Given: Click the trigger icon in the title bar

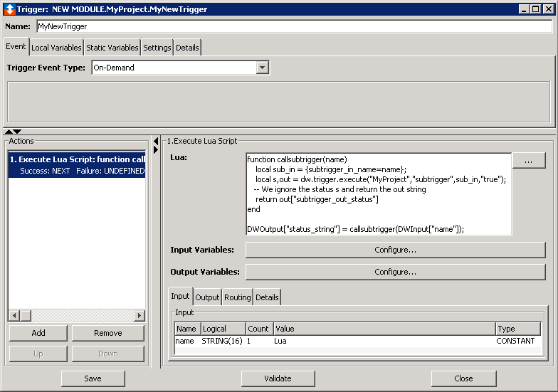Looking at the screenshot, I should coord(9,8).
